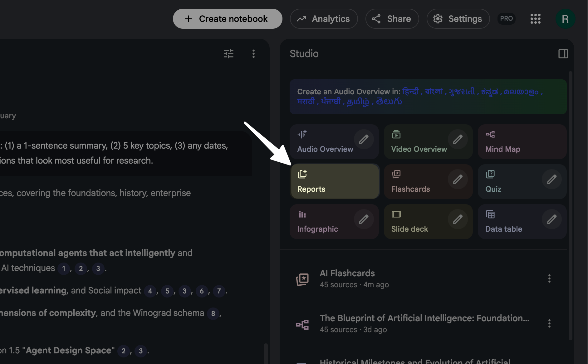
Task: Open the three-dot menu beside AI Flashcards
Action: coord(549,278)
